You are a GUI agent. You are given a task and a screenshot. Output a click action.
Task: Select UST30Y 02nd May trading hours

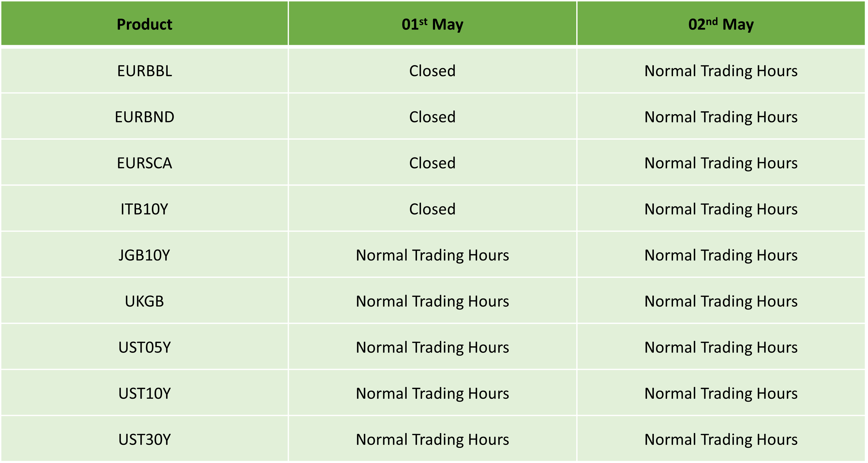(x=721, y=439)
